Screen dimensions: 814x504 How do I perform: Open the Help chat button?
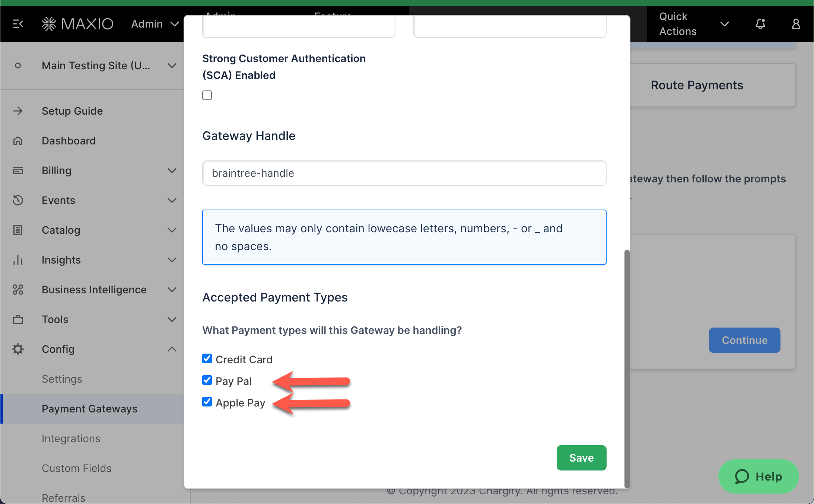click(x=758, y=476)
